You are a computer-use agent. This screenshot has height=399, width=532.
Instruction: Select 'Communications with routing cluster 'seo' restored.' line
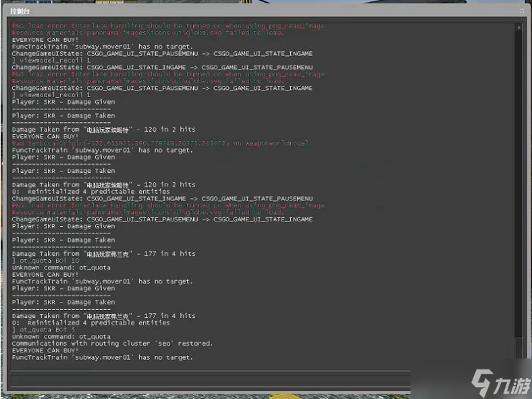coord(112,344)
